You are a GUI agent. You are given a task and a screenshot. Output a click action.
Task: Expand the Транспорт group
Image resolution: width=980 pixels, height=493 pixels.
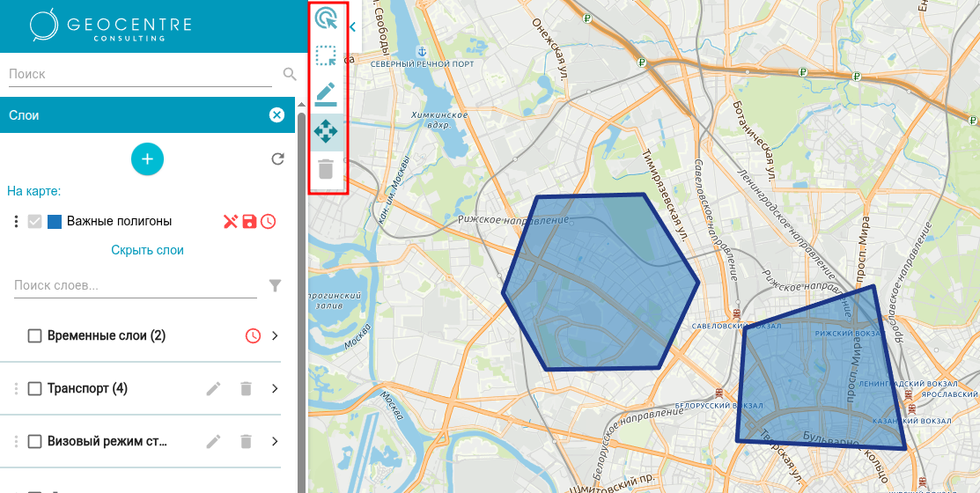275,388
